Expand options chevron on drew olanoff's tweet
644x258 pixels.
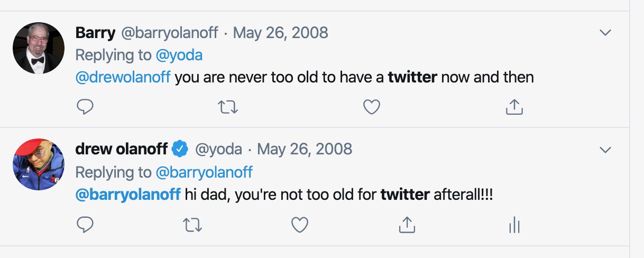605,150
